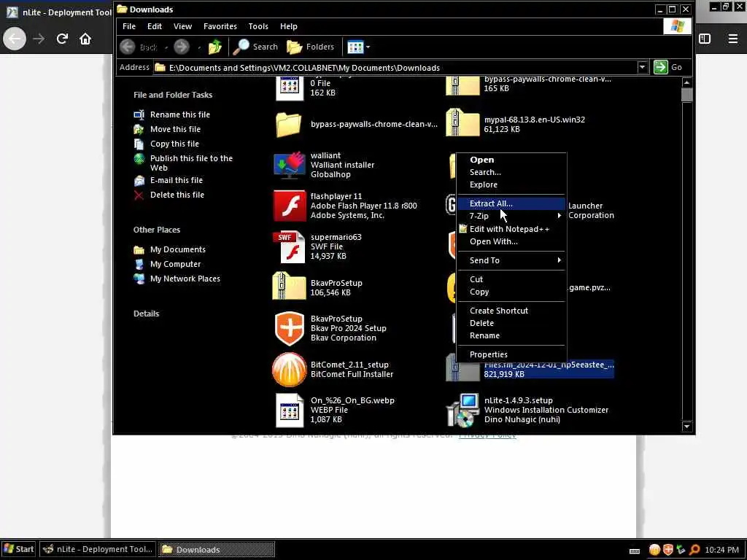The width and height of the screenshot is (747, 560).
Task: Click the keyboard icon in system tray
Action: click(635, 551)
